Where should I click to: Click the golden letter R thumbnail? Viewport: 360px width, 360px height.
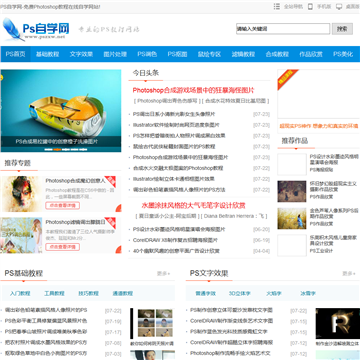coord(338,323)
